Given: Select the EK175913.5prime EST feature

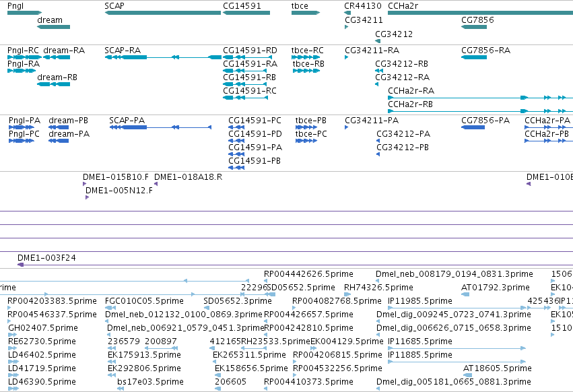Looking at the screenshot, I should 111,362.
